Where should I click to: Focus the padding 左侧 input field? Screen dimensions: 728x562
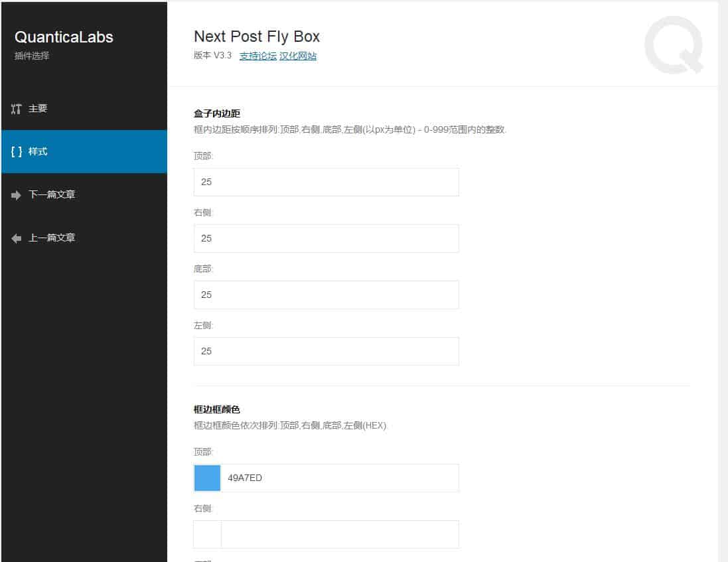tap(327, 351)
